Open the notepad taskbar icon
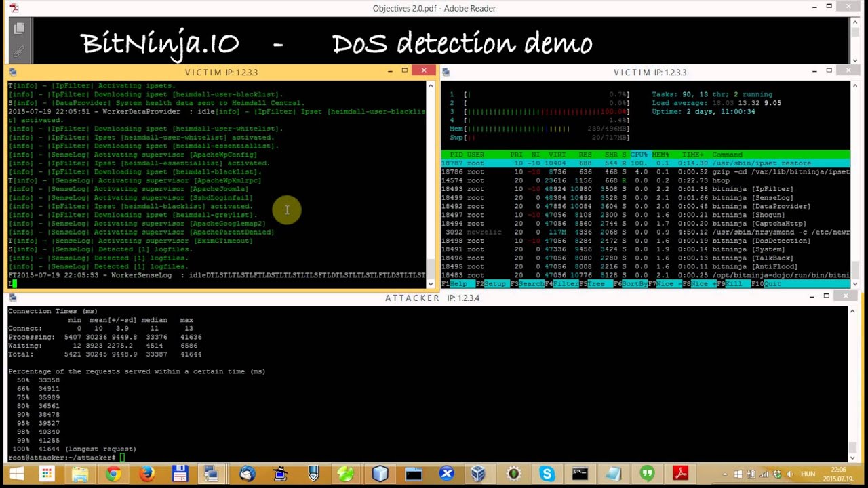Viewport: 868px width, 488px height. [x=614, y=474]
